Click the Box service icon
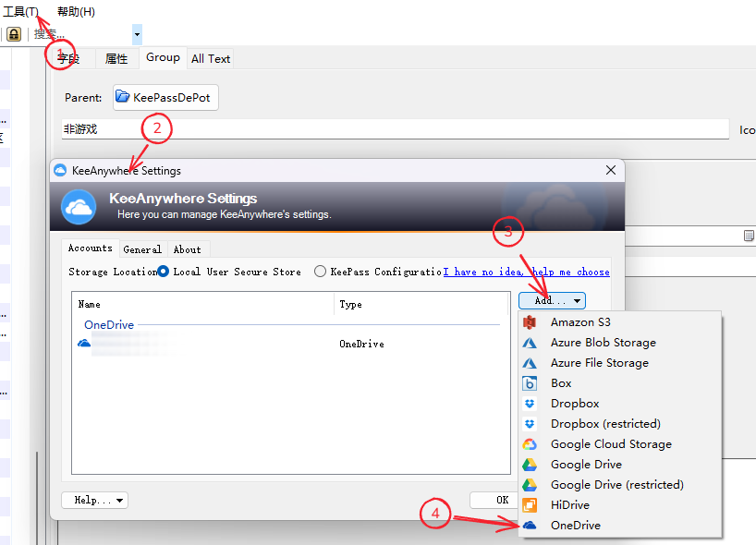756x545 pixels. click(x=530, y=383)
